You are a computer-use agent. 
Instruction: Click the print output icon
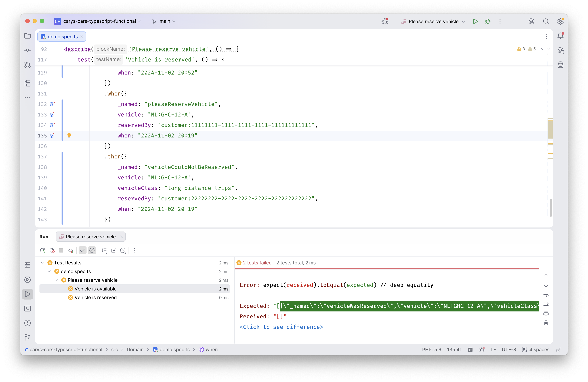click(546, 313)
